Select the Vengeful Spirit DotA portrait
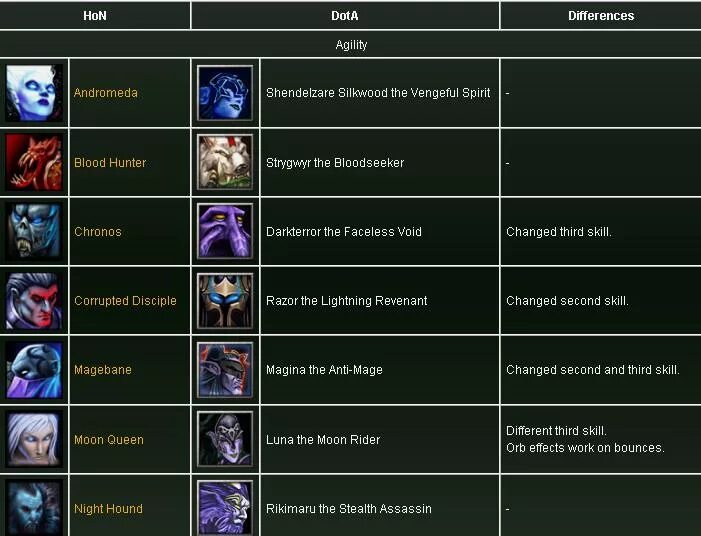The width and height of the screenshot is (701, 536). point(225,93)
